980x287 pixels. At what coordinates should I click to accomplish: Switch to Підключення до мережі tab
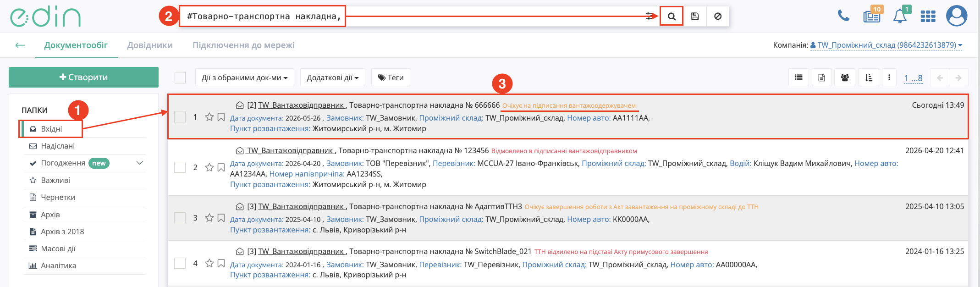point(243,45)
